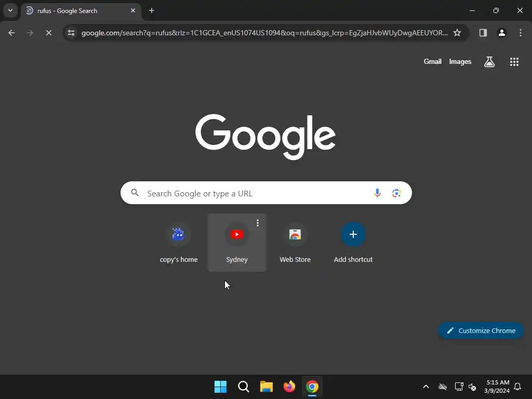Launch Firefox from taskbar
The image size is (532, 399).
pos(289,387)
